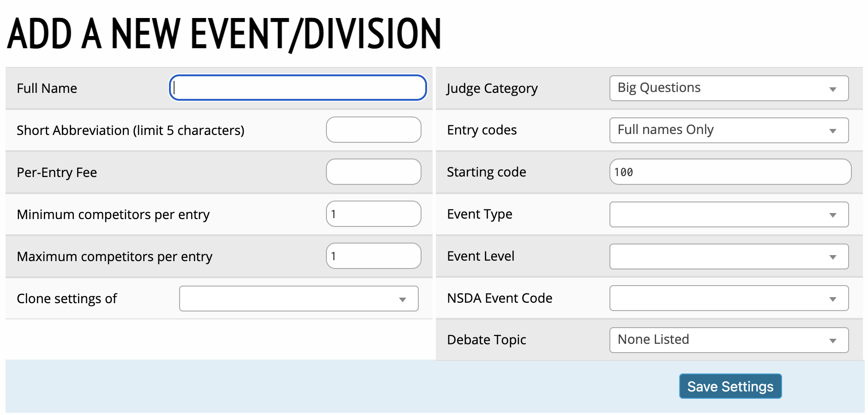Viewport: 868px width, 415px height.
Task: Click the NSDA Event Code label text
Action: 500,298
